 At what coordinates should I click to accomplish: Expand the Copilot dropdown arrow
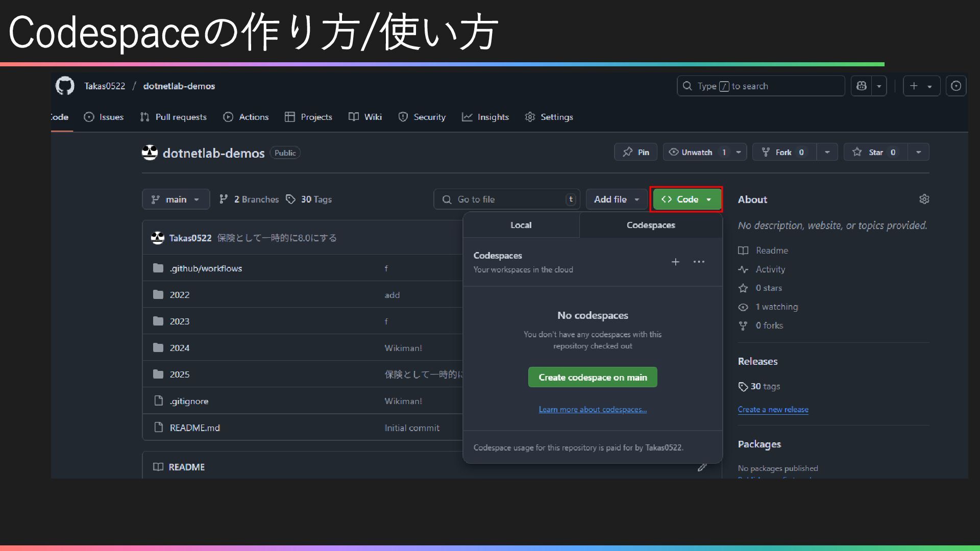879,86
